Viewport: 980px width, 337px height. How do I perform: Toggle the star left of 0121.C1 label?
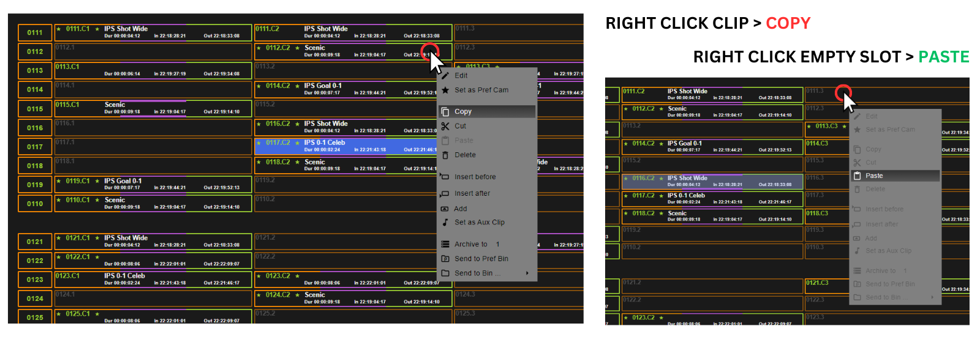coord(59,238)
